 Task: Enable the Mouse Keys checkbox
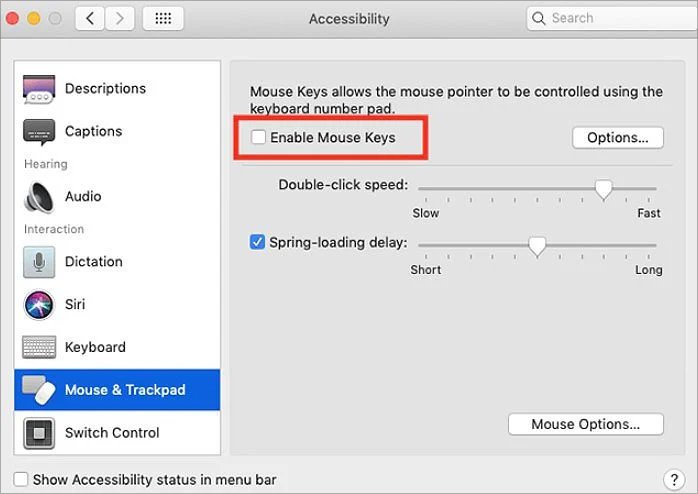(x=259, y=137)
